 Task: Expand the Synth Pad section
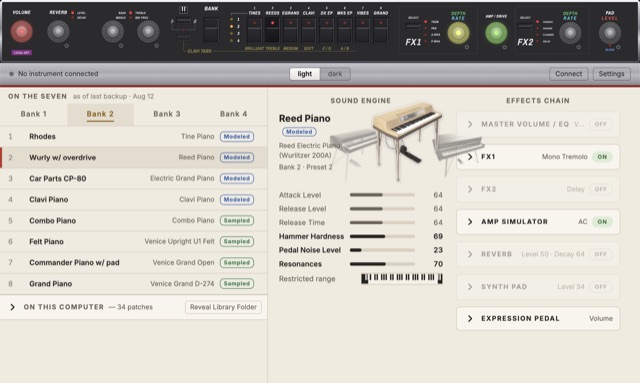coord(470,287)
